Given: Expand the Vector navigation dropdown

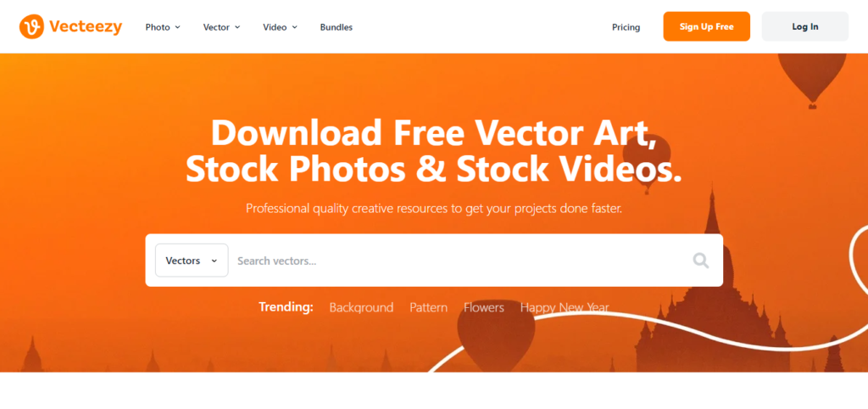Looking at the screenshot, I should coord(221,27).
